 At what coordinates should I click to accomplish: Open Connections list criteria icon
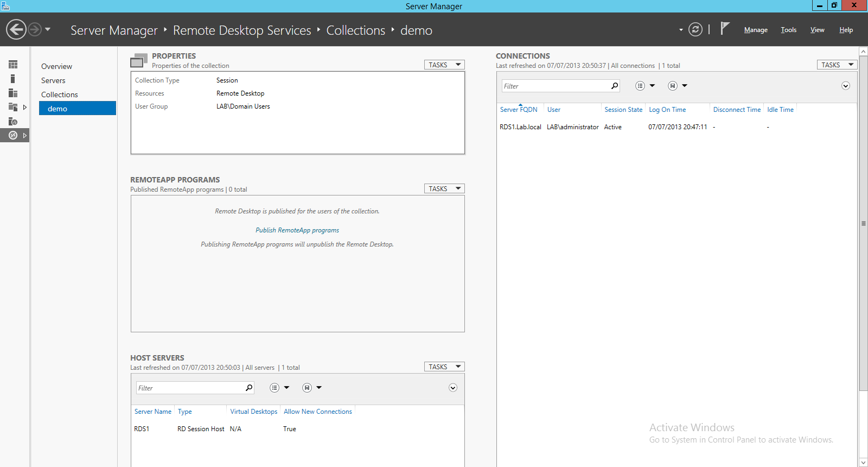[x=640, y=86]
